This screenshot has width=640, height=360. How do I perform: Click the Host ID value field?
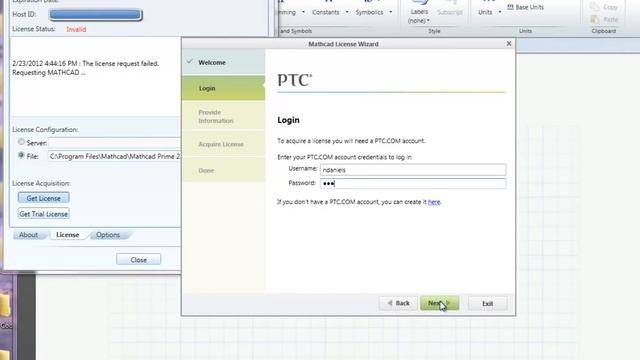(96, 15)
